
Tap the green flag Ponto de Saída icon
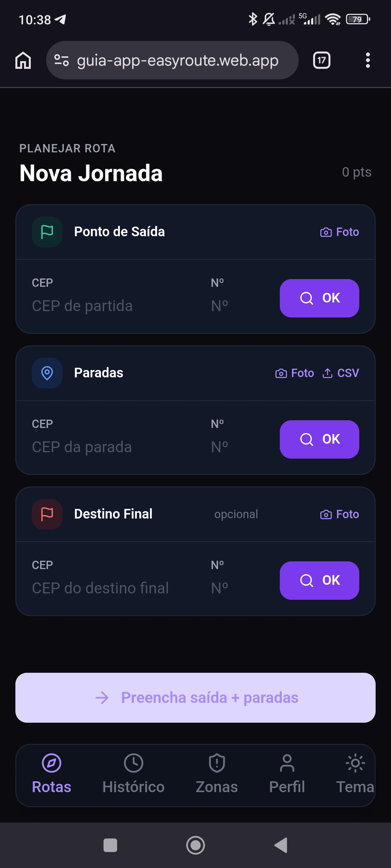(47, 232)
